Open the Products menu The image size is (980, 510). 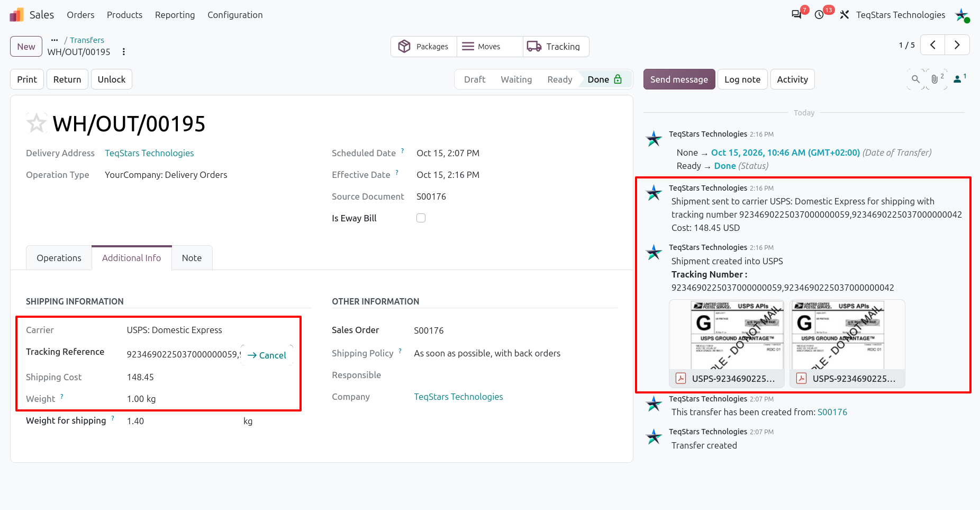124,15
